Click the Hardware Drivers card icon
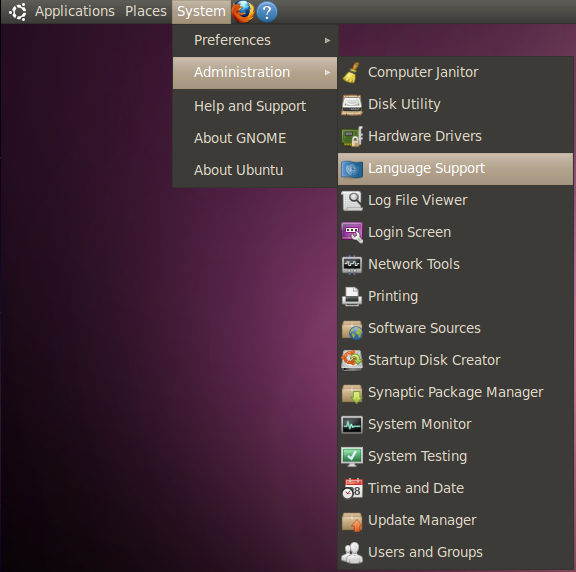576x572 pixels. (352, 137)
